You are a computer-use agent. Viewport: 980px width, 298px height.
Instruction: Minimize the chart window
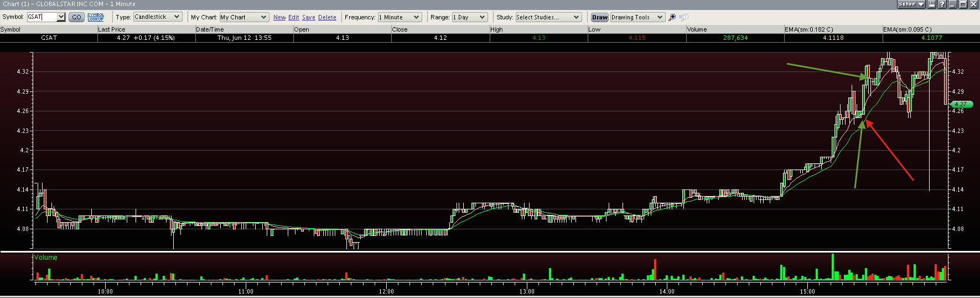point(952,4)
